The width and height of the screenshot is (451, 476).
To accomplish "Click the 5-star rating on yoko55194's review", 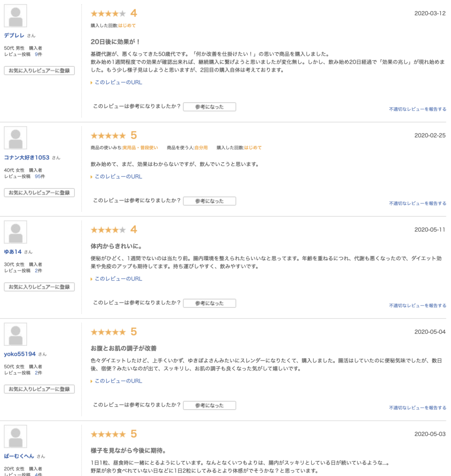I will (x=108, y=332).
